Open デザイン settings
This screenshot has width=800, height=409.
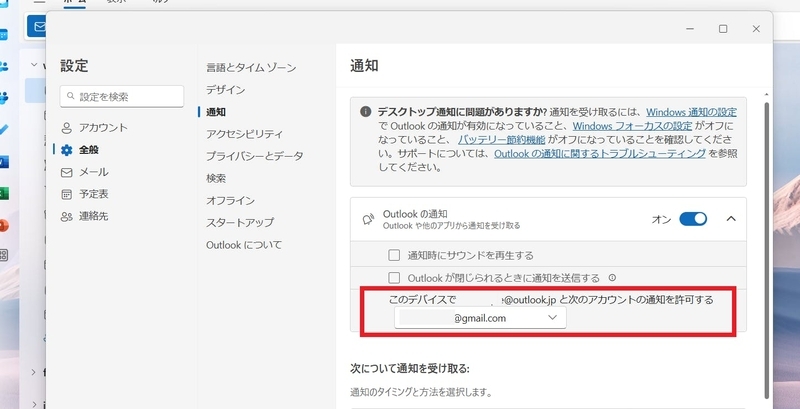(226, 90)
